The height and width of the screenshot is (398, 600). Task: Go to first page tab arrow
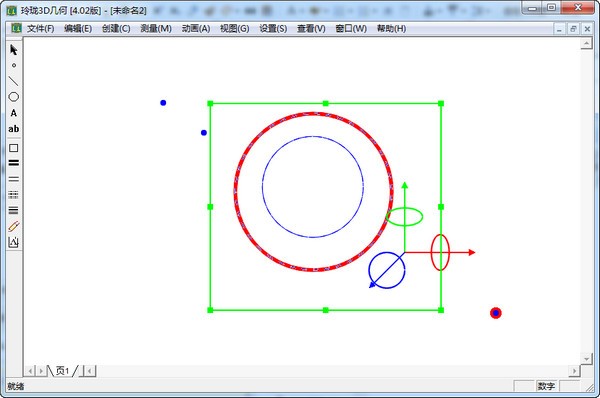click(x=30, y=371)
